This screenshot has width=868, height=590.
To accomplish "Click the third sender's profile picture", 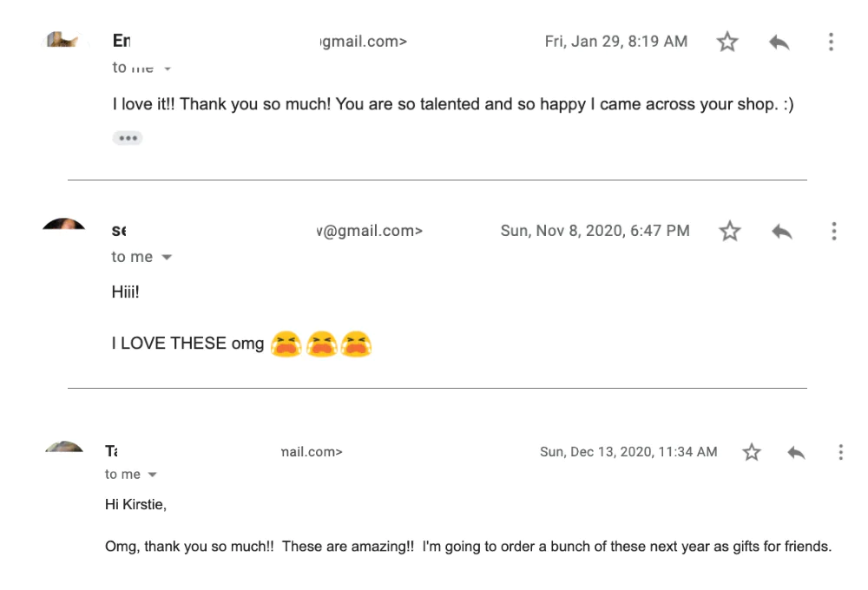I will click(64, 447).
